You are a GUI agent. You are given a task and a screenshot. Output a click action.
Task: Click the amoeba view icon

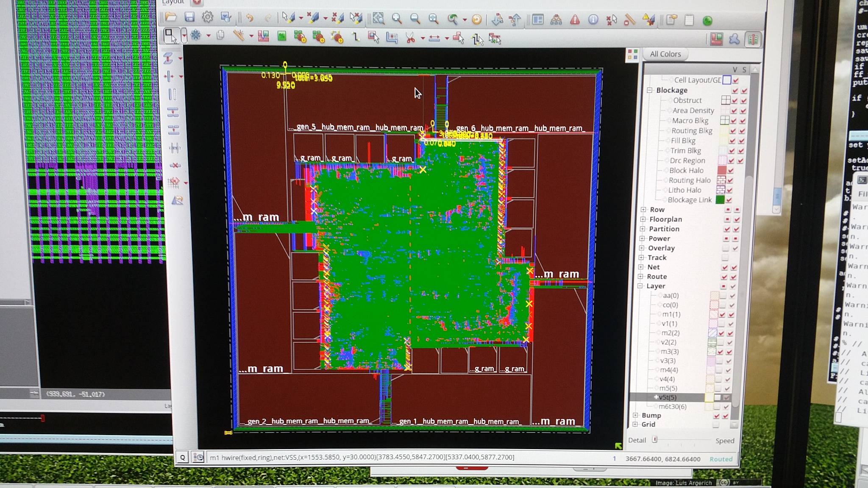point(734,39)
